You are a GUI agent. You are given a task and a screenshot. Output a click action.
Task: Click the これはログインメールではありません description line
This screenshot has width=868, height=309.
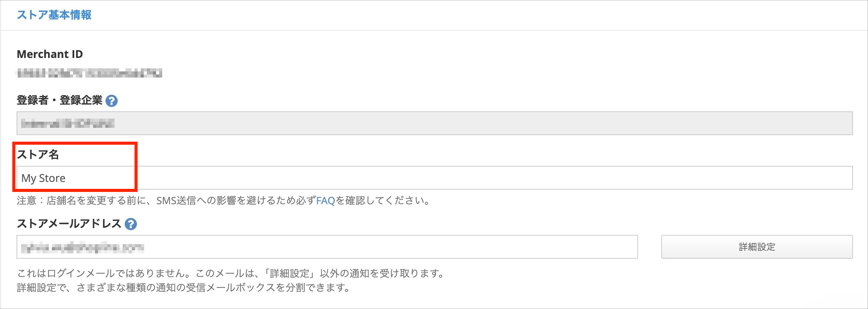point(231,273)
